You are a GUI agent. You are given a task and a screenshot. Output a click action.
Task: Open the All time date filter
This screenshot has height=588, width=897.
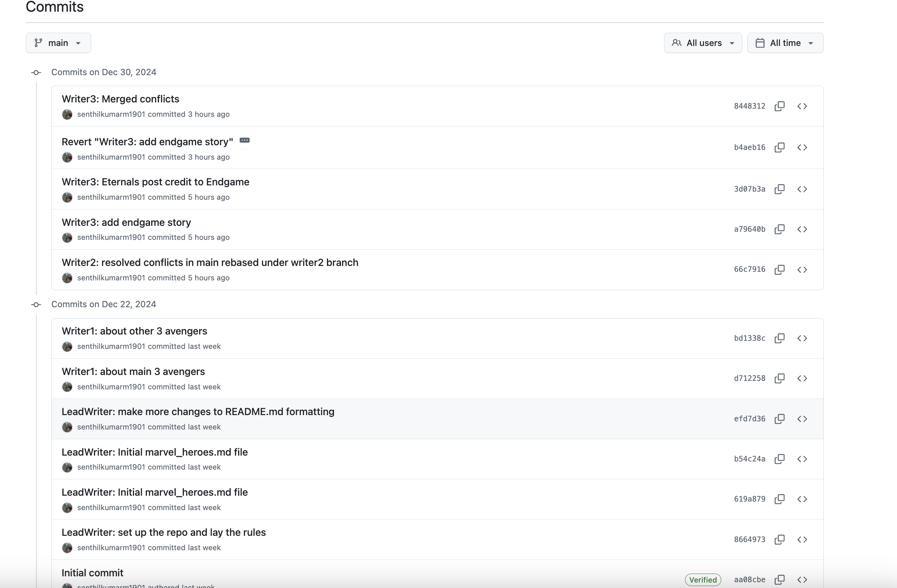coord(785,43)
